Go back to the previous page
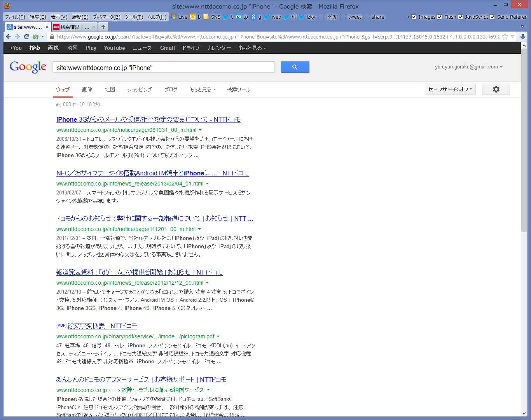This screenshot has height=420, width=531. coord(8,37)
